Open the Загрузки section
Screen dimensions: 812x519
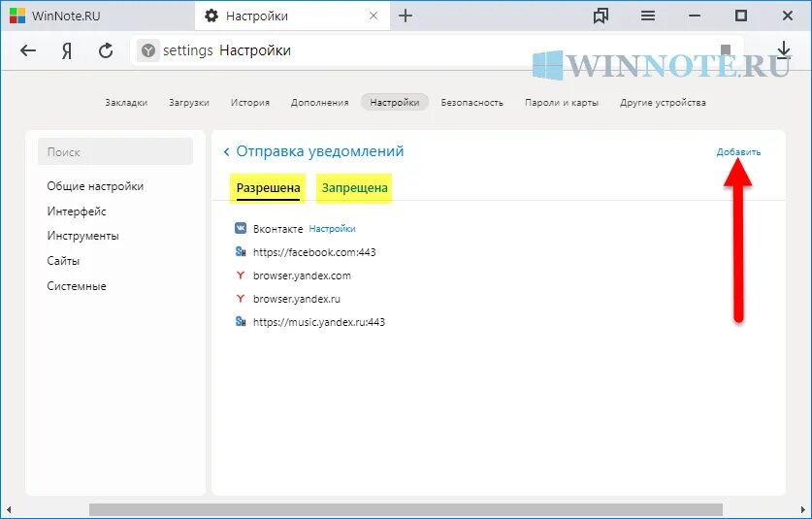tap(189, 103)
